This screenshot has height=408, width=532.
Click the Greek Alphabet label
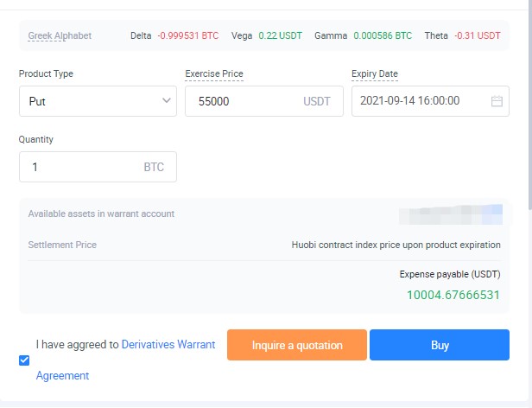(60, 35)
